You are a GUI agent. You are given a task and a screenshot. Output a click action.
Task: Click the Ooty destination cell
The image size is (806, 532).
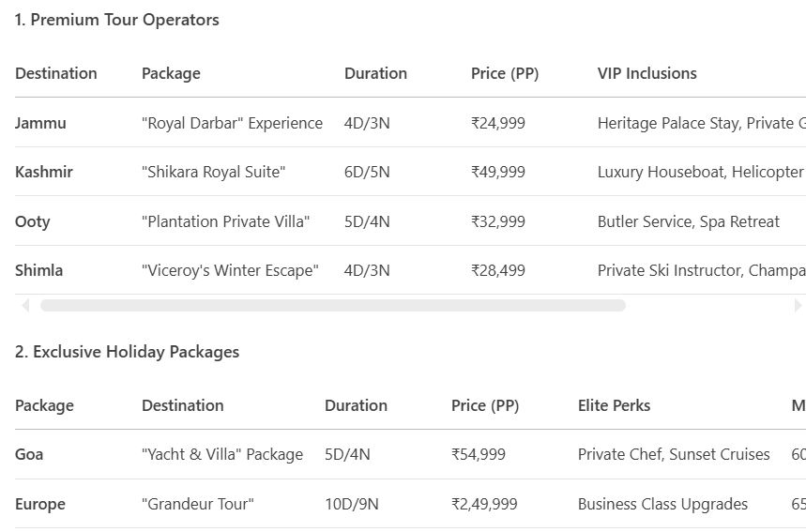click(33, 221)
